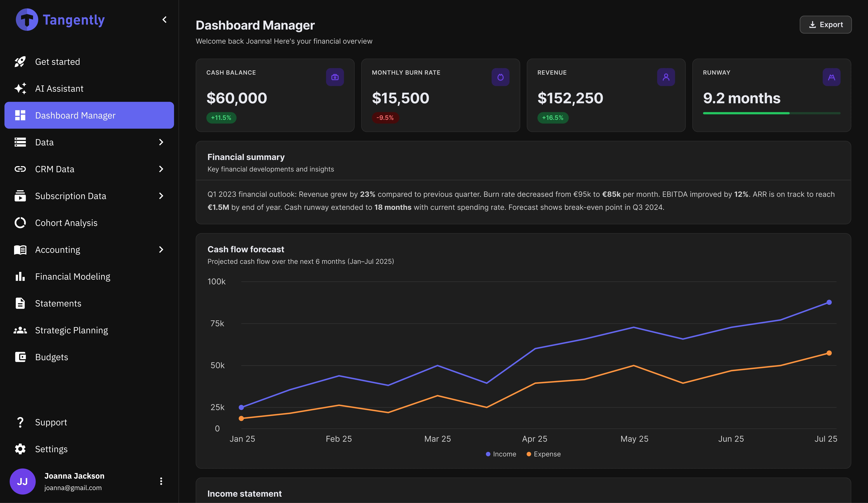Click the Settings gear icon
Image resolution: width=868 pixels, height=503 pixels.
(x=20, y=449)
